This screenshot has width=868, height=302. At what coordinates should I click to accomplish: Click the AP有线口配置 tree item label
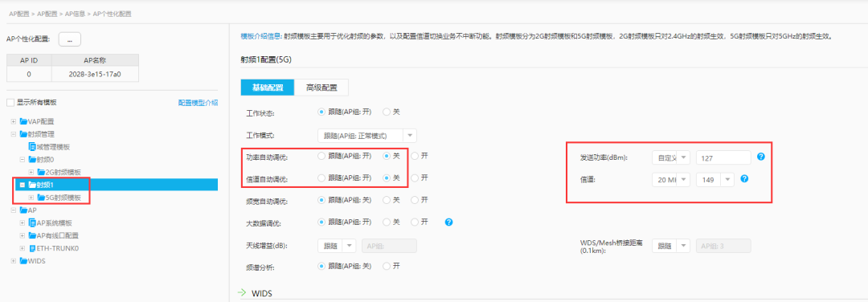coord(58,235)
